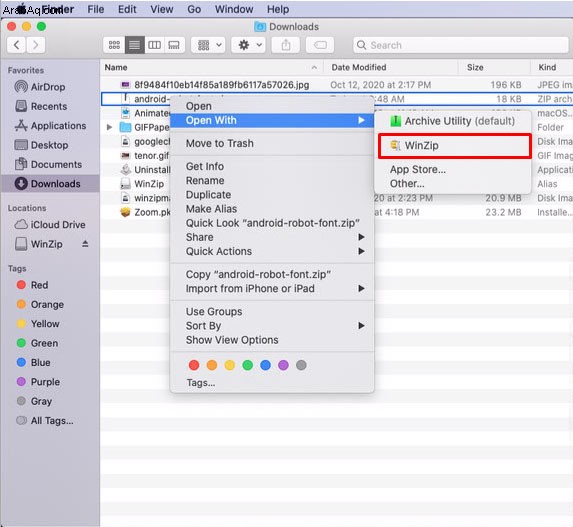Open the Window menu in menu bar
The image size is (573, 527).
point(234,9)
